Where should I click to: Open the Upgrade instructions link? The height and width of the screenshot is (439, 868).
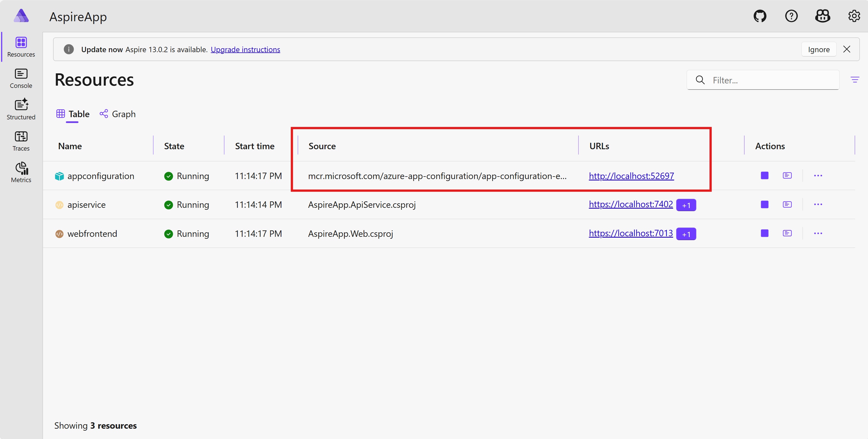pyautogui.click(x=245, y=49)
